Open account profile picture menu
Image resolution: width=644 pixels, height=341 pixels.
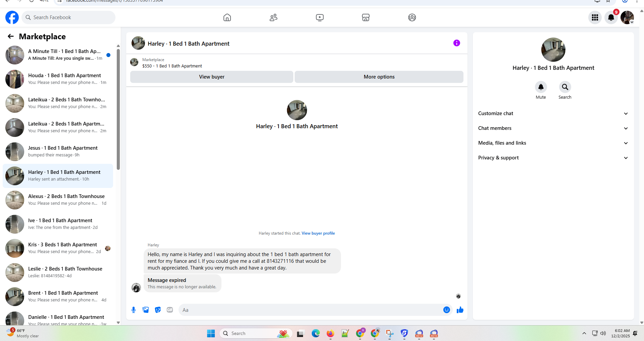point(627,17)
